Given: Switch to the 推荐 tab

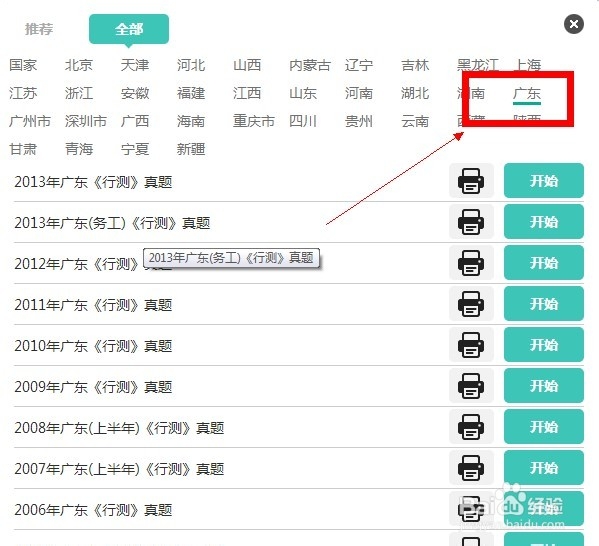Looking at the screenshot, I should [x=39, y=29].
